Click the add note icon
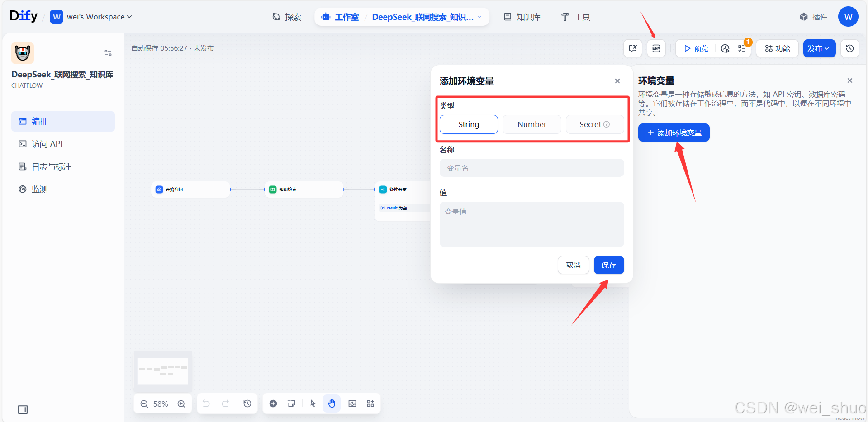868x422 pixels. point(292,403)
